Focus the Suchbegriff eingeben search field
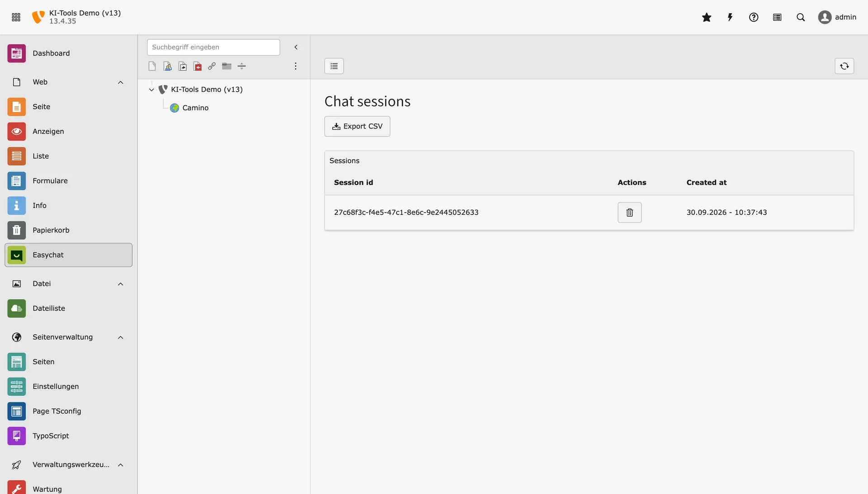The image size is (868, 494). click(213, 47)
